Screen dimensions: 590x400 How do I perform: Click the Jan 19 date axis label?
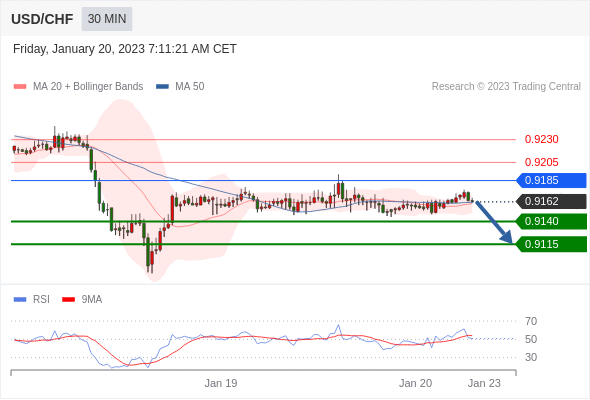[221, 383]
